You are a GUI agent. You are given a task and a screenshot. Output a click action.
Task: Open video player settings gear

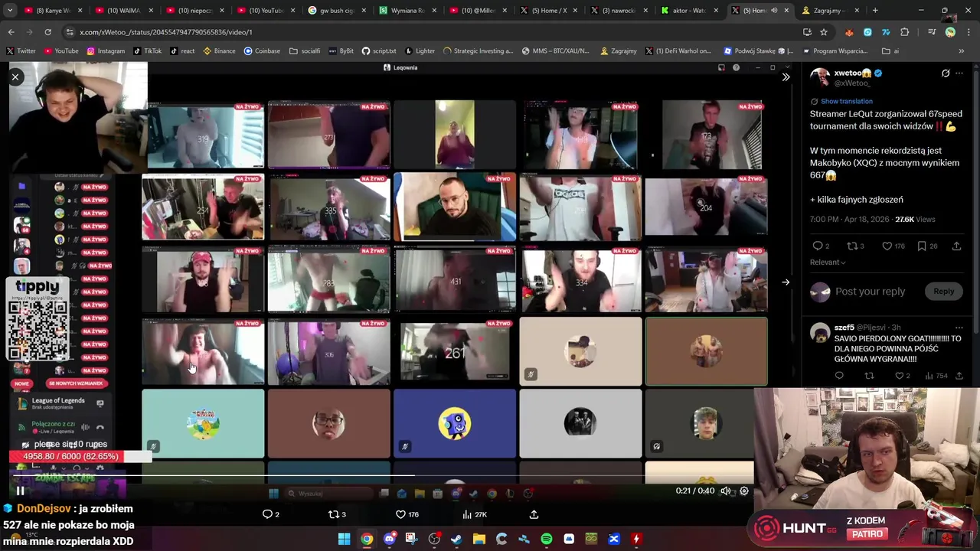(x=744, y=491)
